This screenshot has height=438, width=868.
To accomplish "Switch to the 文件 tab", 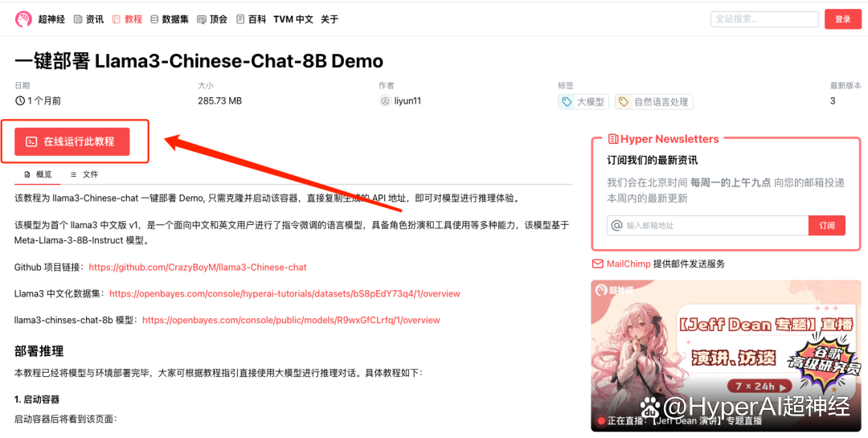I will click(x=84, y=174).
